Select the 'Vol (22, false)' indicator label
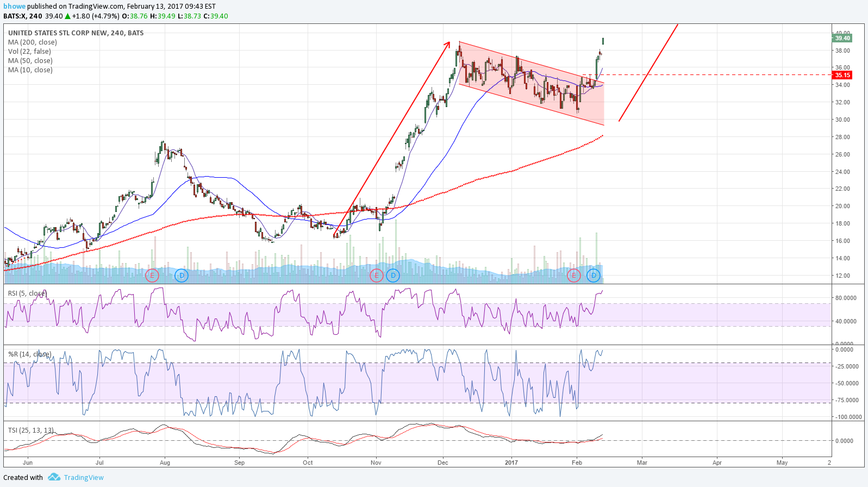 coord(29,52)
